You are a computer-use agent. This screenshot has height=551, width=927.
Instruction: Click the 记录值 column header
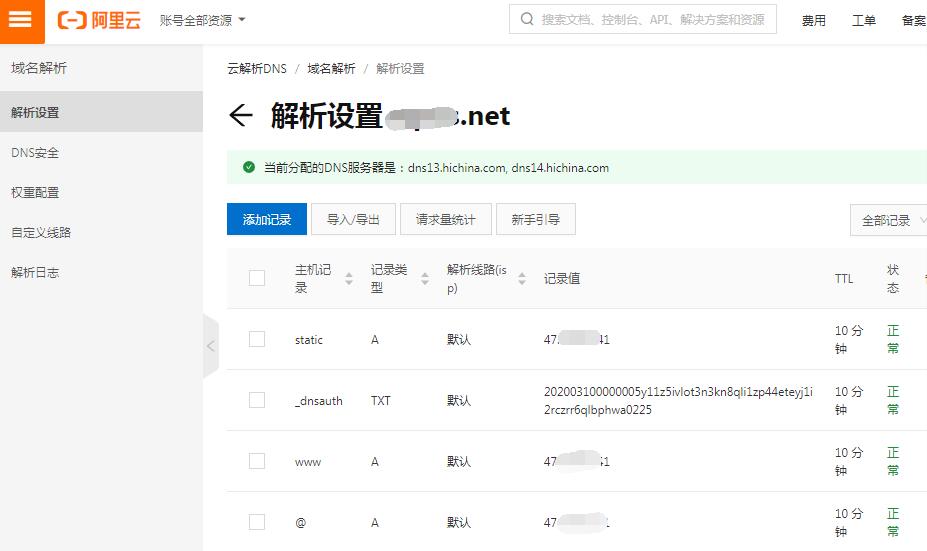click(562, 278)
